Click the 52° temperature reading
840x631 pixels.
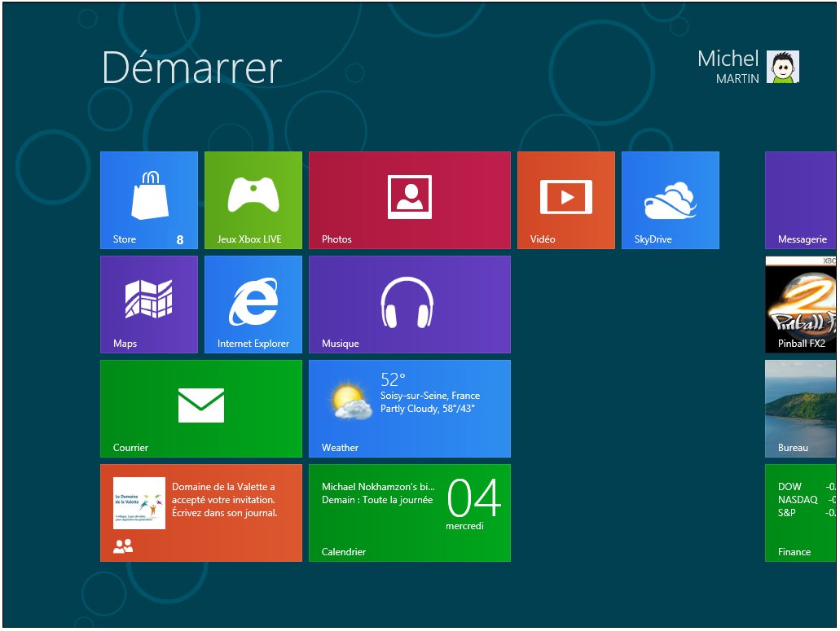393,379
